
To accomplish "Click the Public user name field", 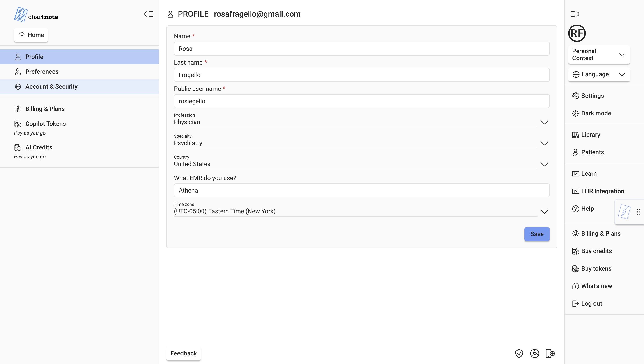I will coord(361,101).
